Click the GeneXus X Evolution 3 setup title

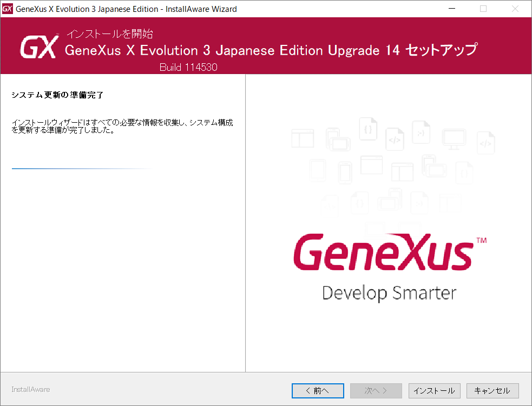click(271, 50)
